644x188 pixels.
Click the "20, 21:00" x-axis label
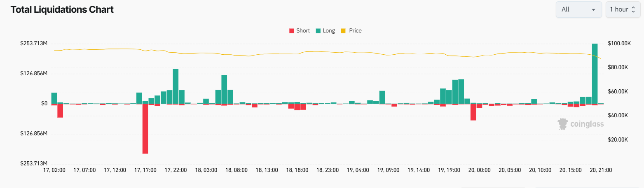coord(601,170)
